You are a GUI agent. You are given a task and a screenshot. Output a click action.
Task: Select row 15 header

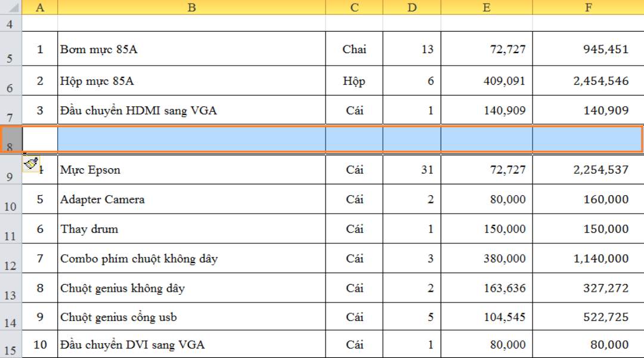(11, 344)
